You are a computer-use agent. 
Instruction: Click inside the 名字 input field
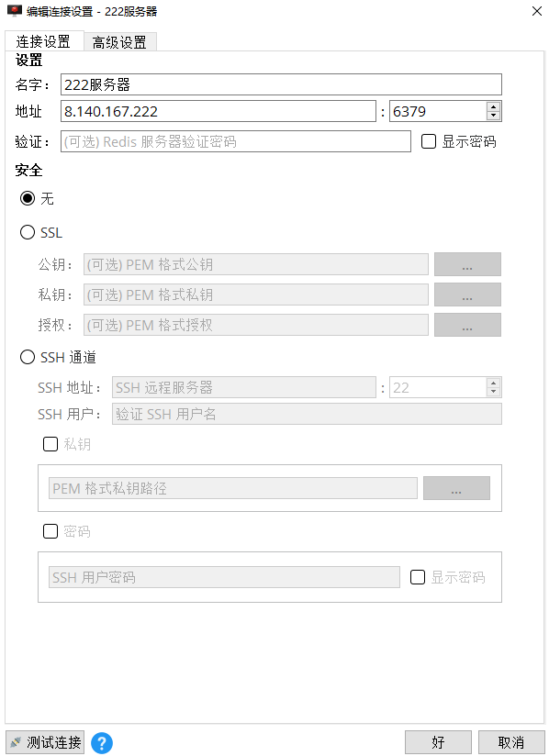coord(275,84)
